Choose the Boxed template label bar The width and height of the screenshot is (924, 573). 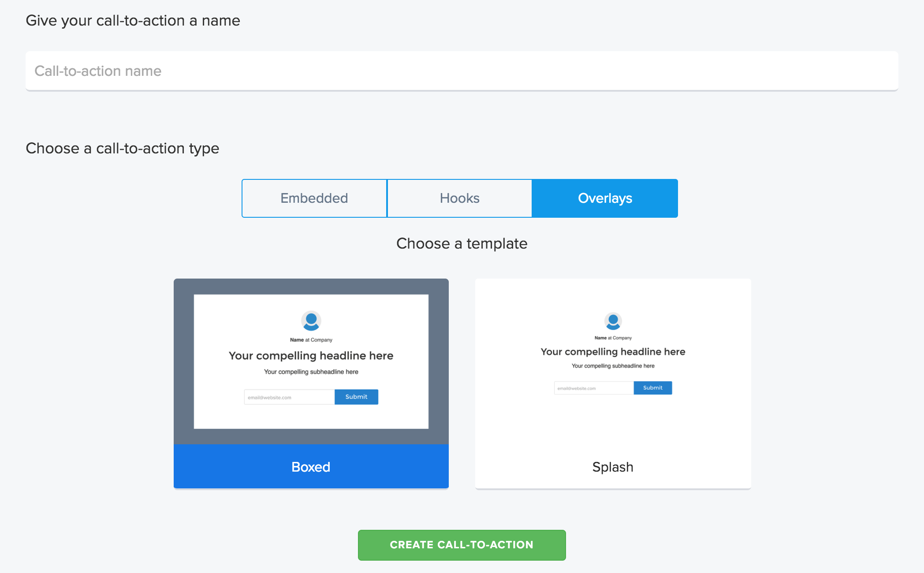point(311,467)
